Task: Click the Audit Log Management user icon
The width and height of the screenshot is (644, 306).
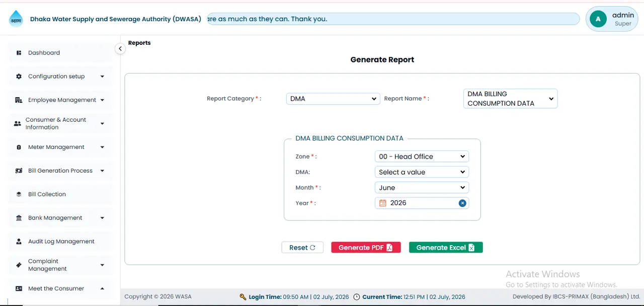Action: (x=19, y=242)
